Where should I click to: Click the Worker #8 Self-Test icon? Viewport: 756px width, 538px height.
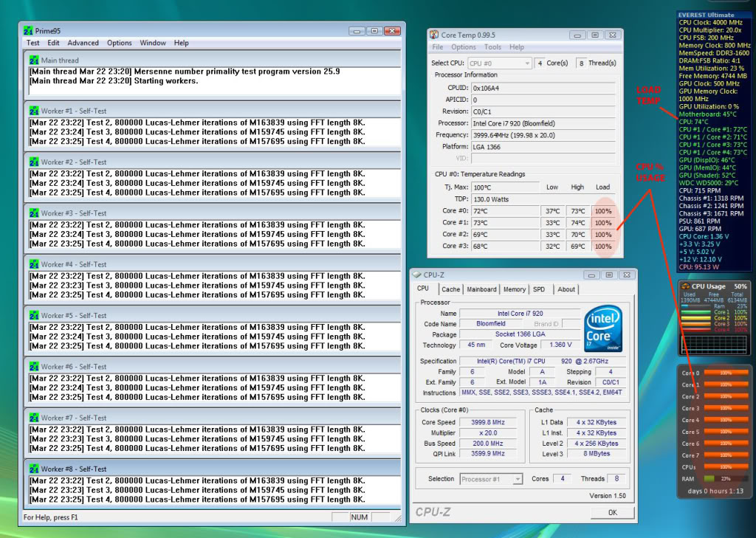34,469
